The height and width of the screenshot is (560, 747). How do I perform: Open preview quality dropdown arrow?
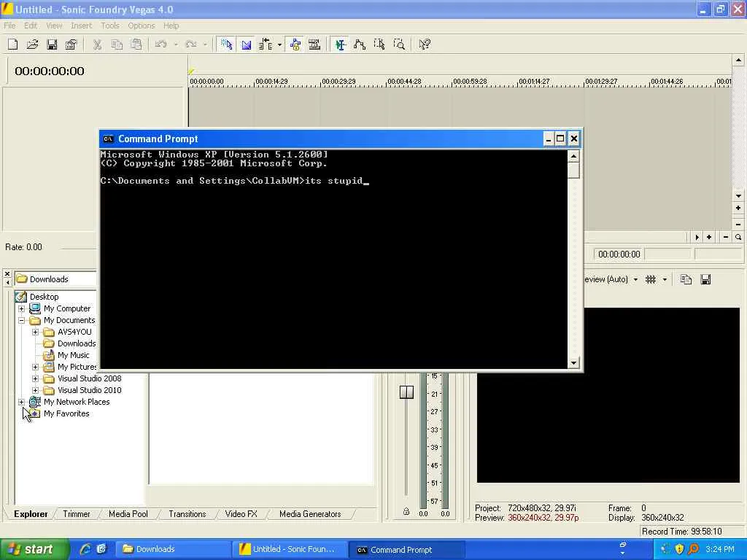pyautogui.click(x=635, y=279)
